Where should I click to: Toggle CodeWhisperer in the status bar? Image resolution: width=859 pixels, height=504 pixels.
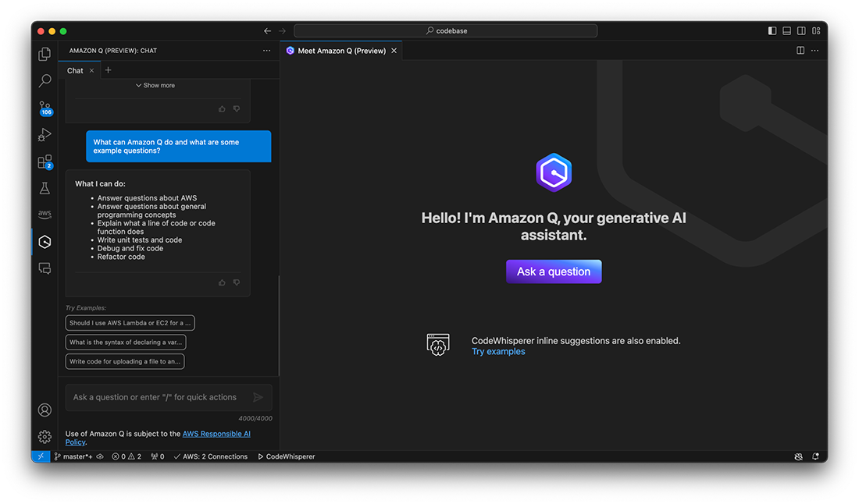pos(287,456)
